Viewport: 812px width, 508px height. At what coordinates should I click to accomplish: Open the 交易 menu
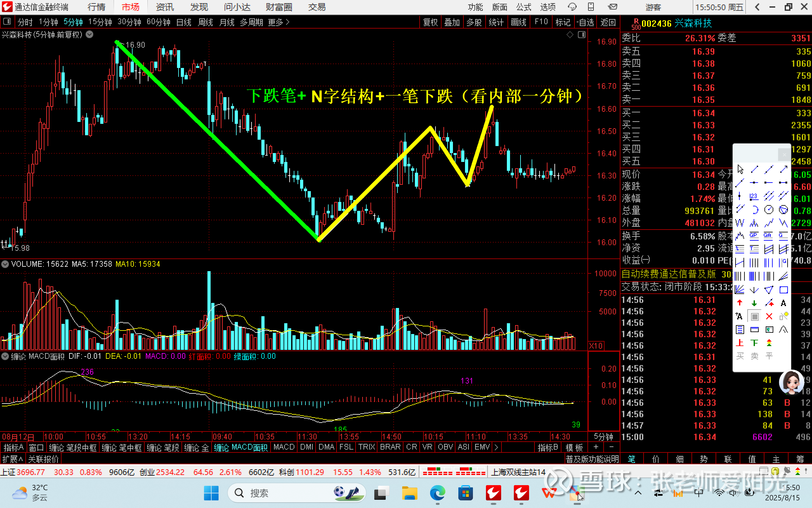click(317, 7)
